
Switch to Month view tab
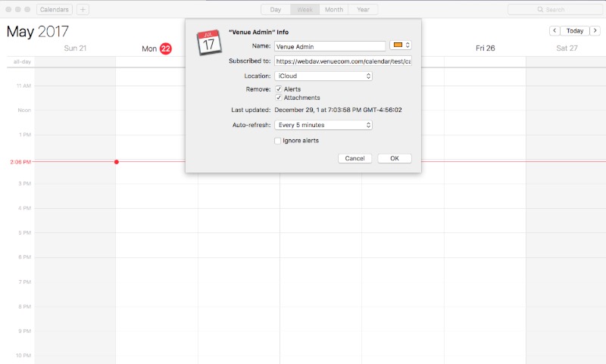point(333,10)
